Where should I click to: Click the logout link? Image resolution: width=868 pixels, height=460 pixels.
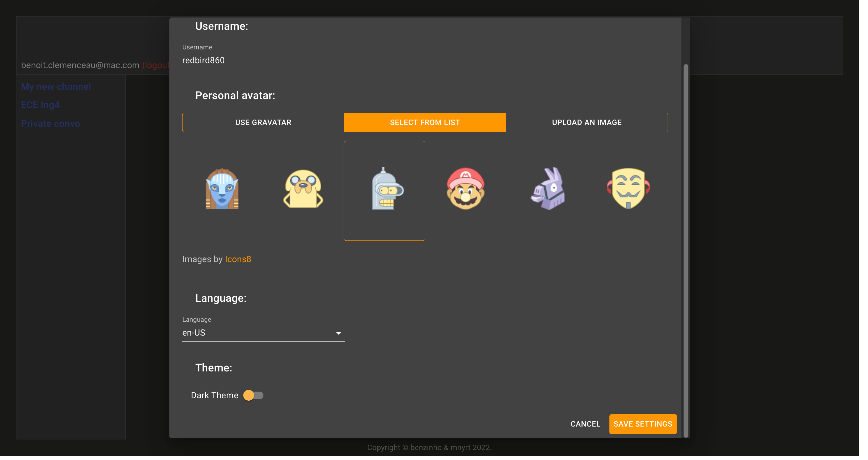pyautogui.click(x=156, y=65)
